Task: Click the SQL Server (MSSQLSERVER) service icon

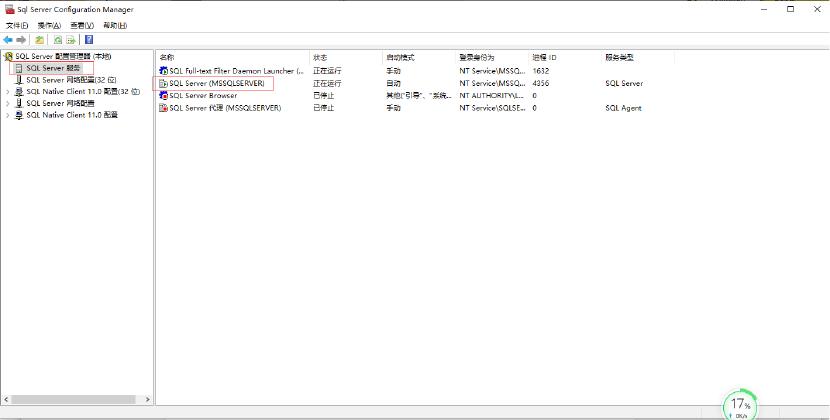Action: point(164,83)
